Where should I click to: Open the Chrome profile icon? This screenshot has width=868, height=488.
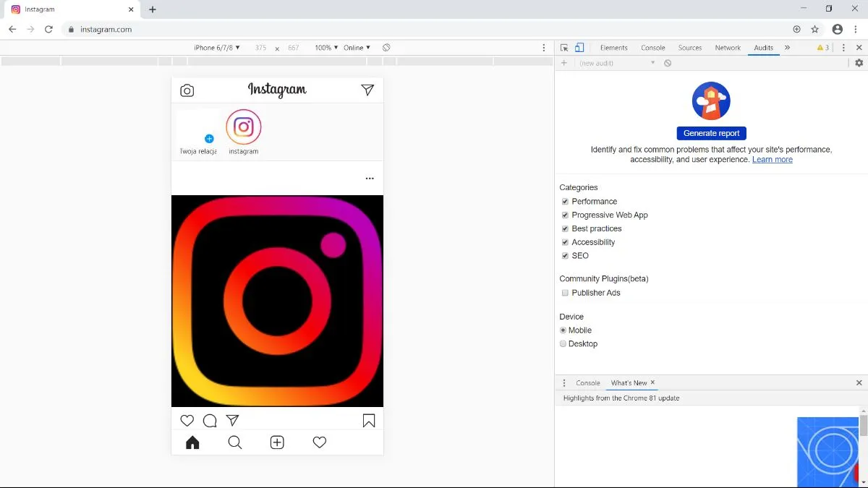point(838,30)
